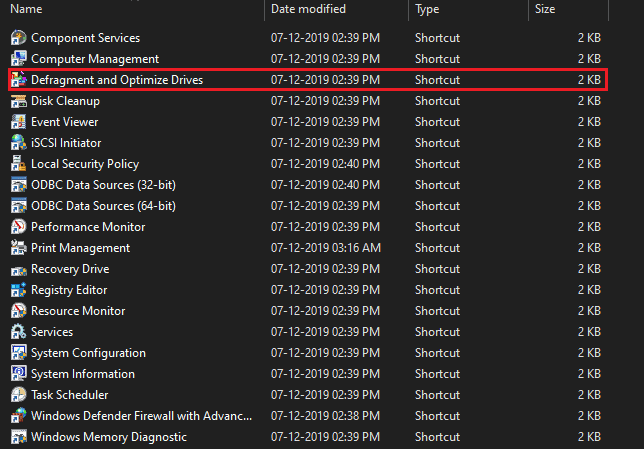
Task: Click the date modified of Component Services
Action: [x=325, y=38]
